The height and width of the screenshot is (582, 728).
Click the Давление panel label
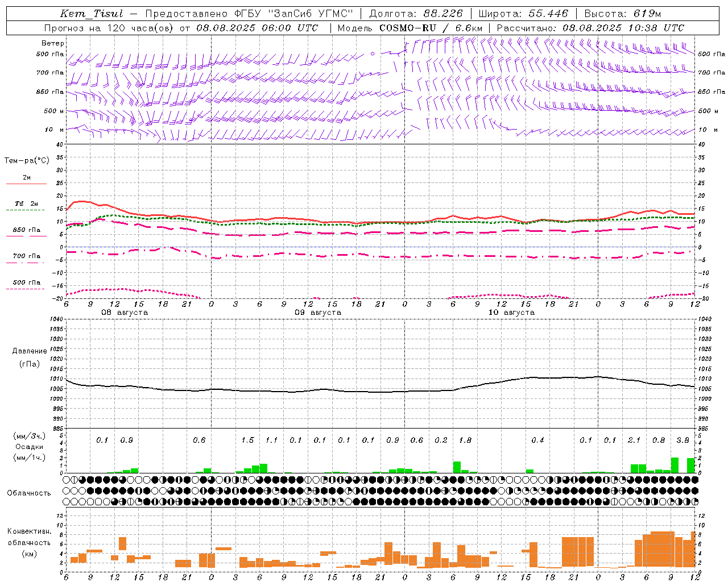[30, 351]
